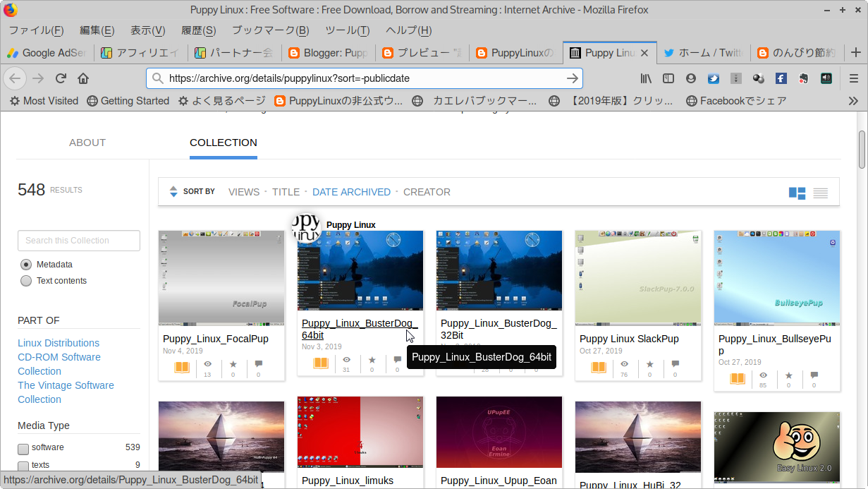Open the Firefox home page
This screenshot has width=868, height=489.
click(83, 78)
